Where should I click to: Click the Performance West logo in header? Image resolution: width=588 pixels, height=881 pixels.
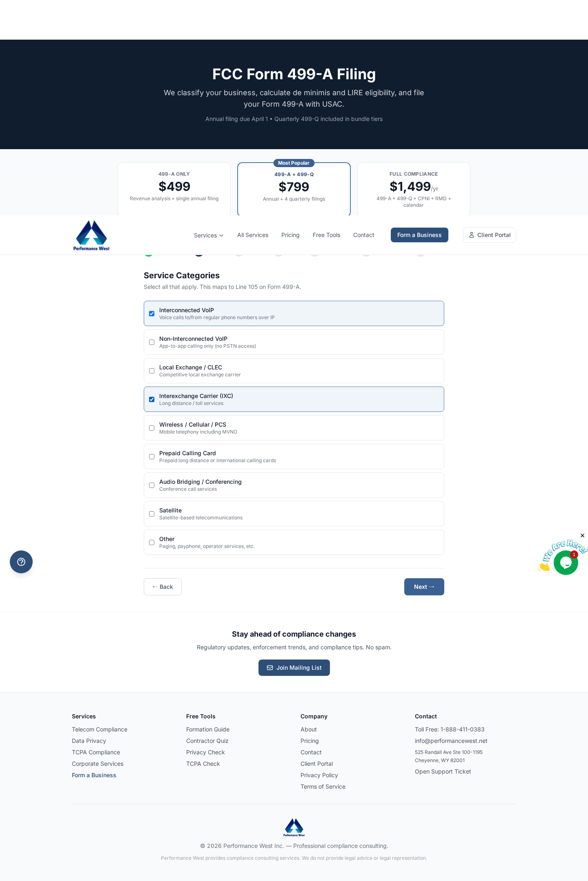pyautogui.click(x=91, y=235)
